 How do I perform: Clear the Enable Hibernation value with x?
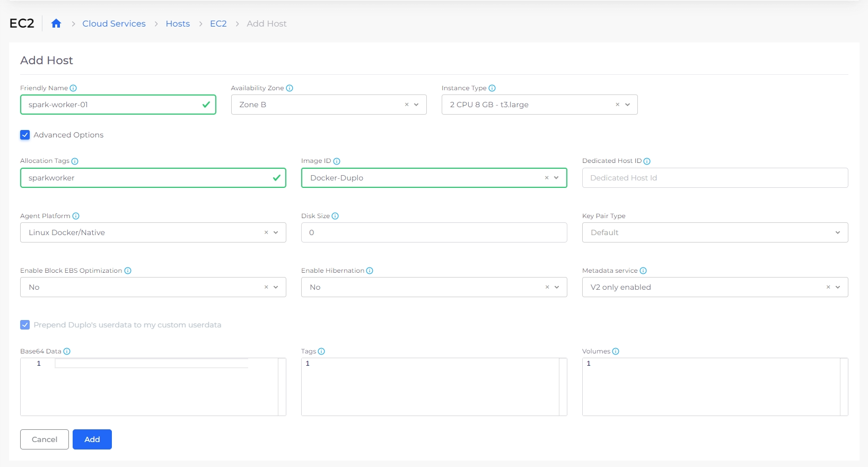(547, 287)
